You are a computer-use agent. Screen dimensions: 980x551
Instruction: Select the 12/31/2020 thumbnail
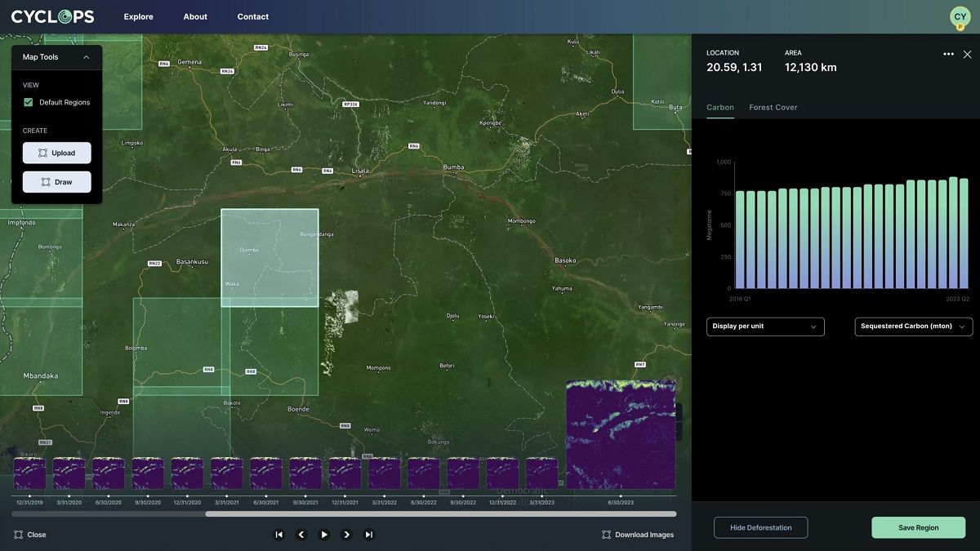tap(187, 473)
